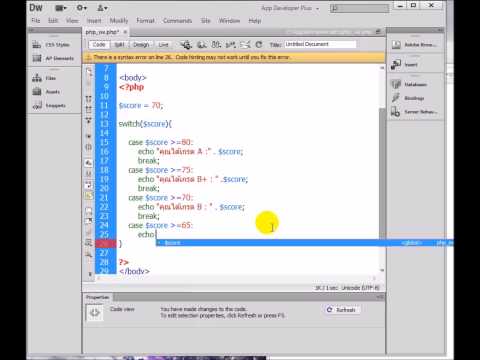The height and width of the screenshot is (360, 480).
Task: Click the Refresh button in Properties panel
Action: 341,310
